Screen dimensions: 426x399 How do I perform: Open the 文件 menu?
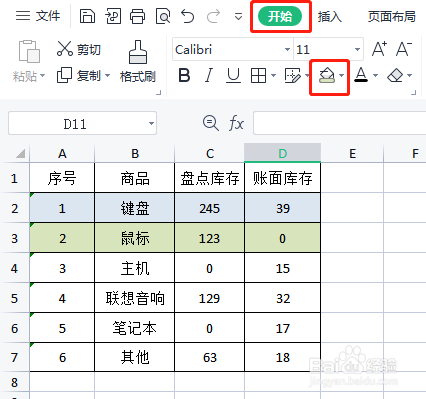(x=38, y=16)
